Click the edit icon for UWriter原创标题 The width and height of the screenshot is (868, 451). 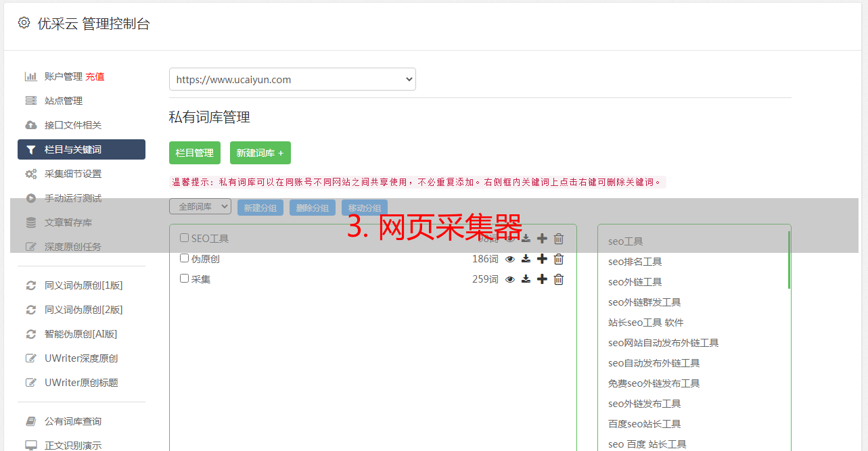pyautogui.click(x=31, y=383)
